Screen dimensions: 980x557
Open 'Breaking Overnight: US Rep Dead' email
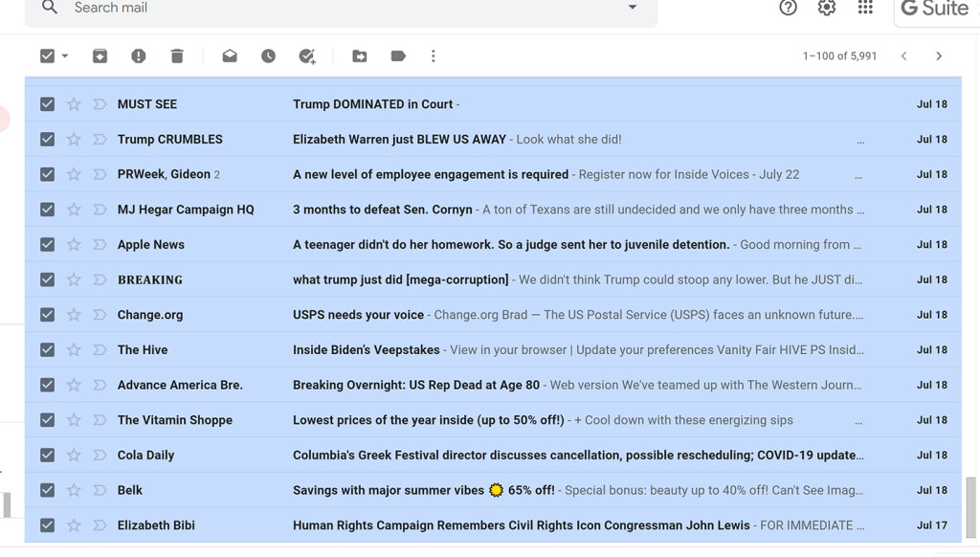(x=416, y=385)
